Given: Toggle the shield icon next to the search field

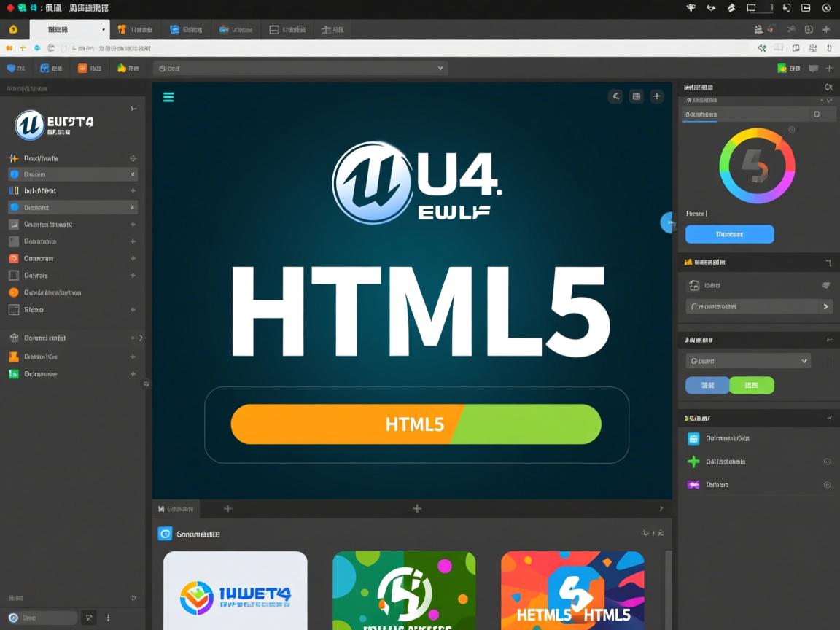Looking at the screenshot, I should tap(88, 617).
